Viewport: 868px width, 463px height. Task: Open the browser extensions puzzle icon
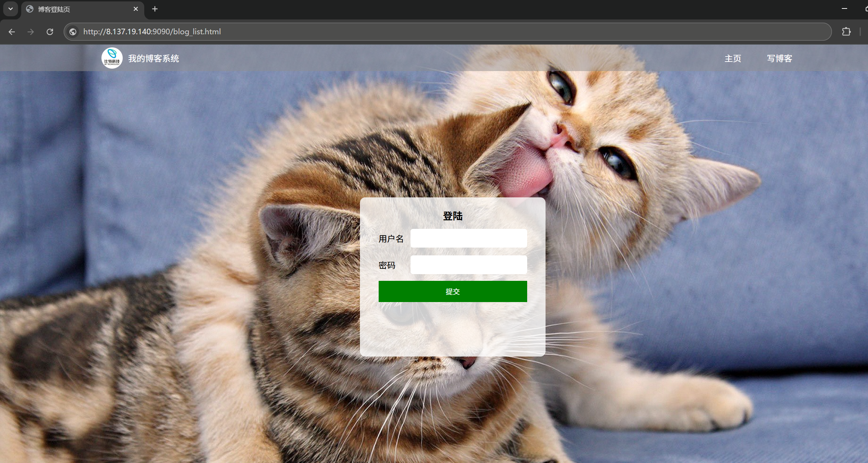click(846, 32)
